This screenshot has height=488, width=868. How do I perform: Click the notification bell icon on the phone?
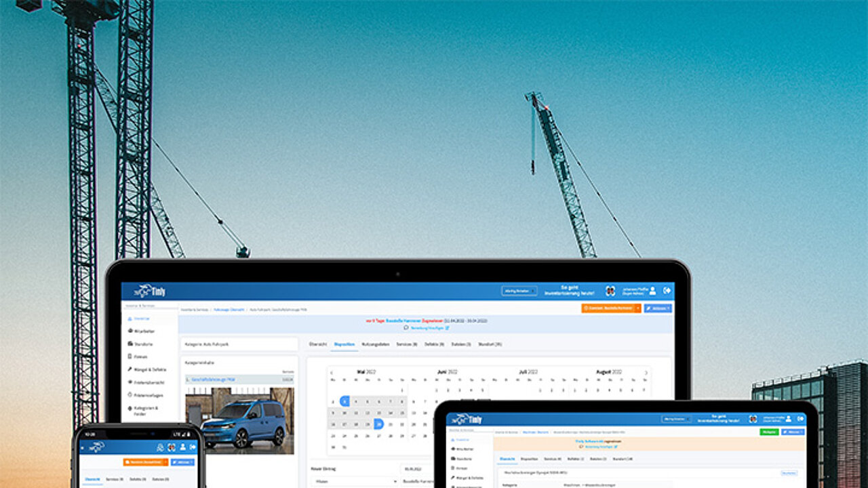[x=161, y=447]
